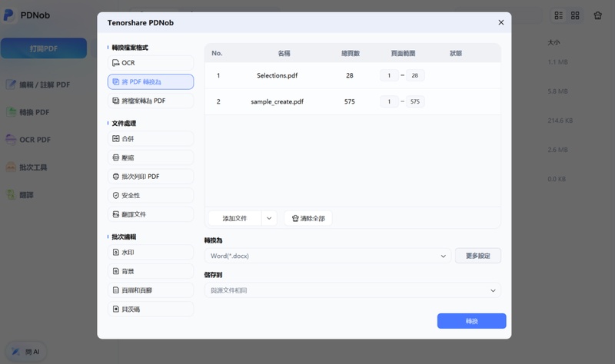Image resolution: width=615 pixels, height=364 pixels.
Task: Click the 更多設定 more settings button
Action: click(x=478, y=256)
